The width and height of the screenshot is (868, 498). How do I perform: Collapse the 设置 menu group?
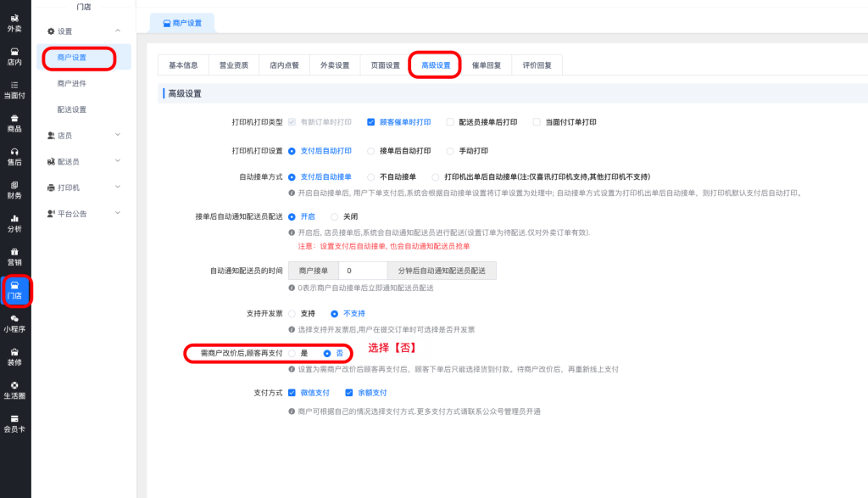(x=83, y=31)
